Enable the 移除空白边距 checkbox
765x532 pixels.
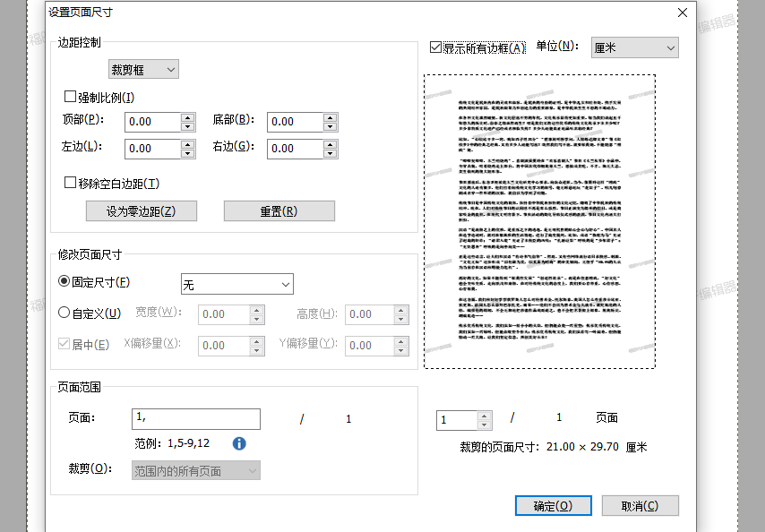70,182
